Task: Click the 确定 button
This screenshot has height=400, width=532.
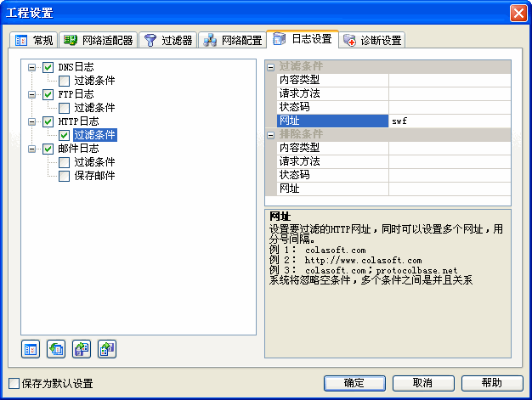Action: coord(354,383)
